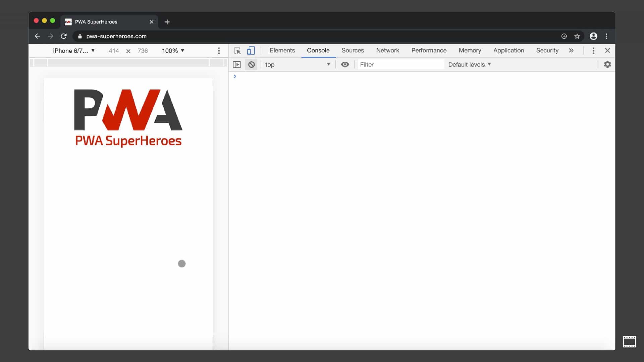Screen dimensions: 644x362
Task: Open the Chrome profile avatar icon
Action: 593,36
